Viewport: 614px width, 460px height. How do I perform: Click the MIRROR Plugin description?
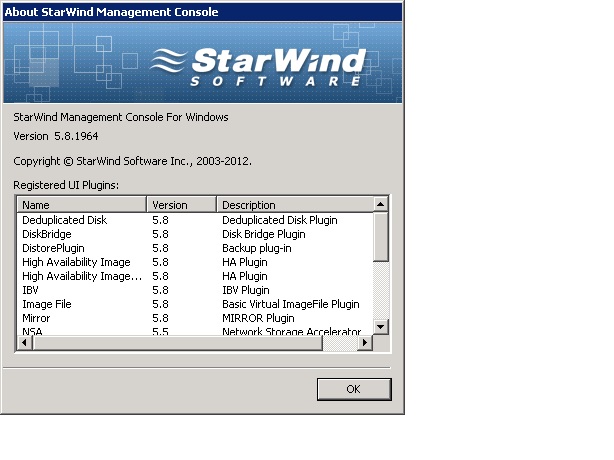pyautogui.click(x=258, y=318)
